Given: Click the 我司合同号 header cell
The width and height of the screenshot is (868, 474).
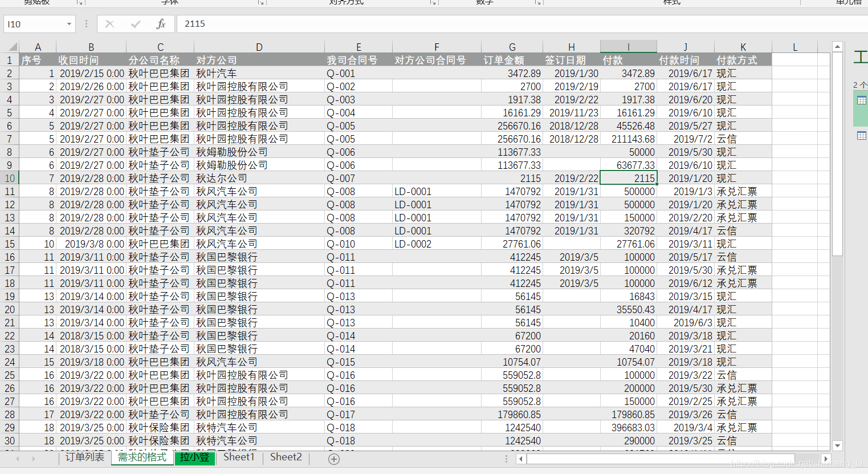Looking at the screenshot, I should pos(358,60).
